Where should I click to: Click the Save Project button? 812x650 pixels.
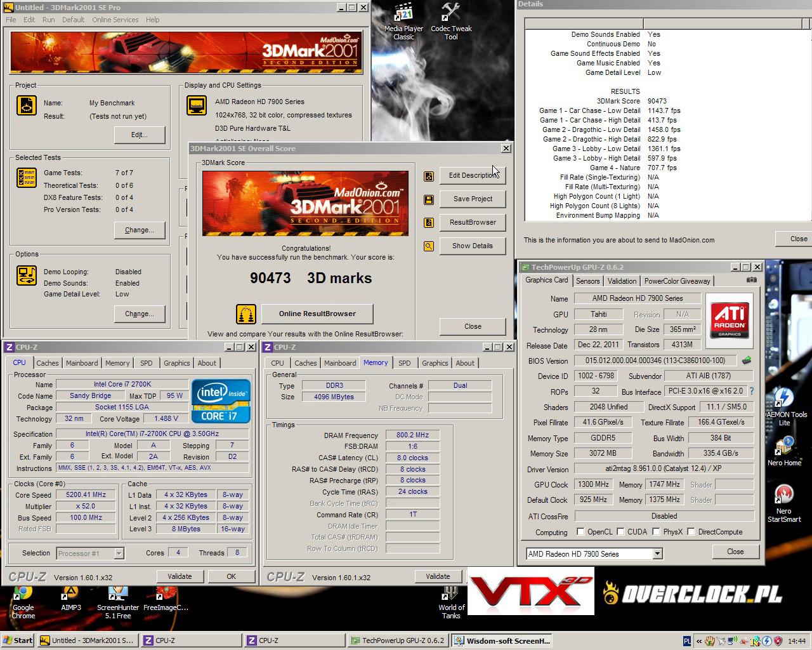(473, 199)
